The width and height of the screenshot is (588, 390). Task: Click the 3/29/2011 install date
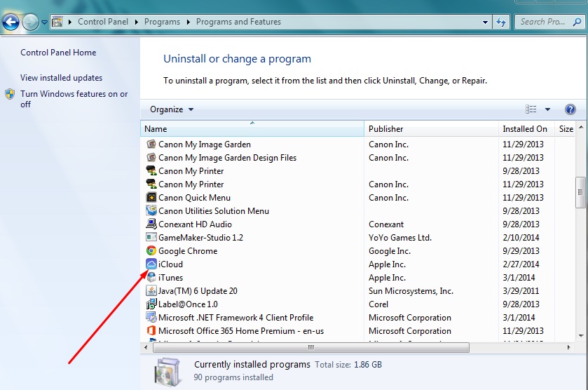point(521,291)
